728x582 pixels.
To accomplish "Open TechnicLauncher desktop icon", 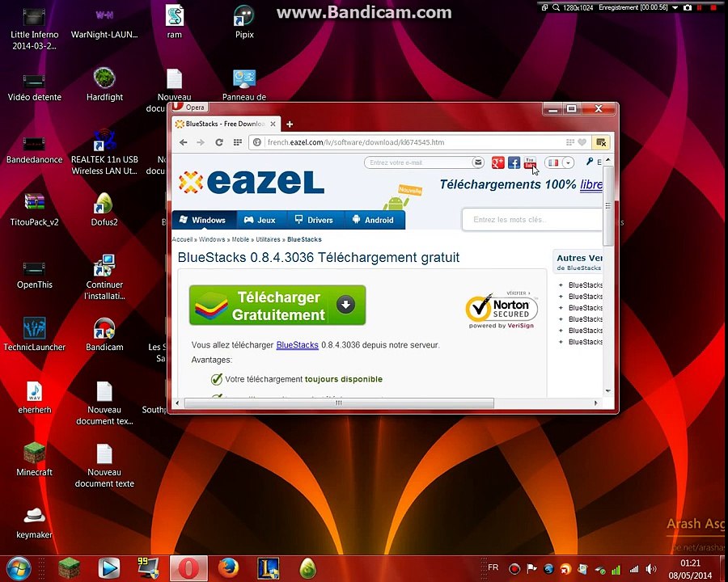I will coord(34,334).
